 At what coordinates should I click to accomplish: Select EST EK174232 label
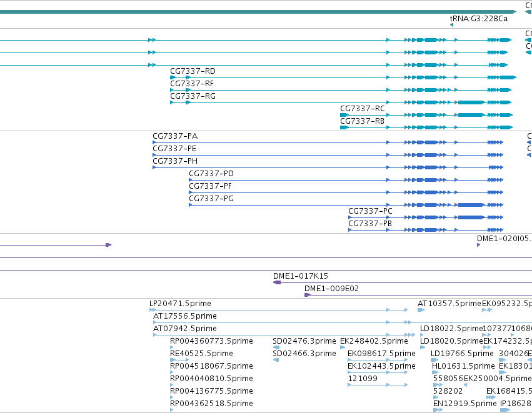point(508,341)
